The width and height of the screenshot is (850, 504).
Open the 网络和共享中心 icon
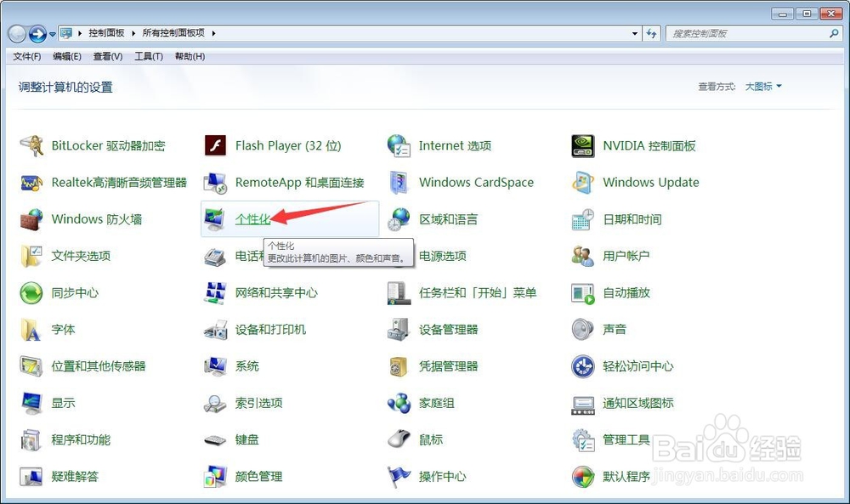215,293
